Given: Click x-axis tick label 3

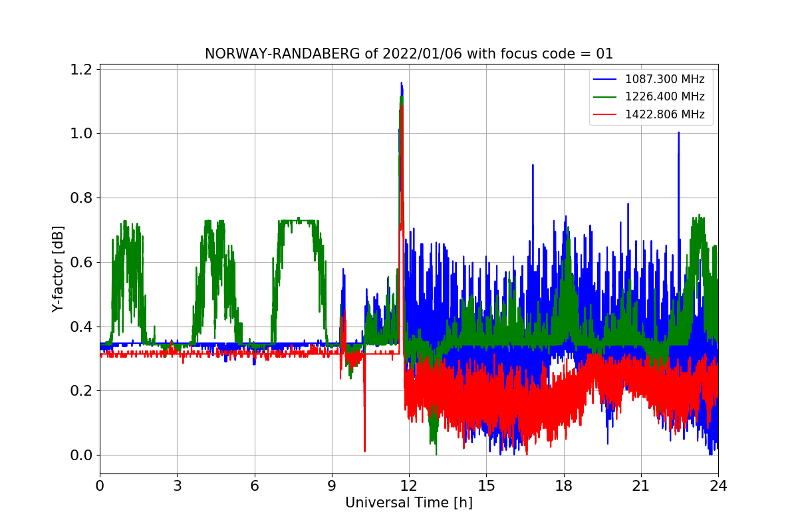Looking at the screenshot, I should [x=177, y=485].
